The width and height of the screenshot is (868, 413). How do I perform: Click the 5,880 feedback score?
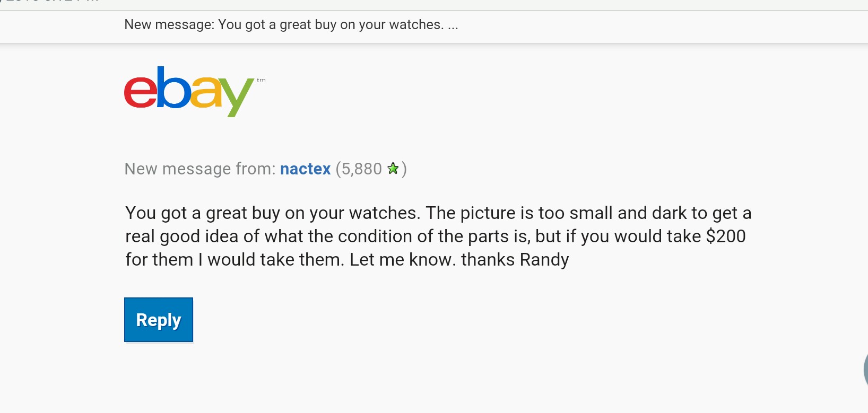(361, 169)
